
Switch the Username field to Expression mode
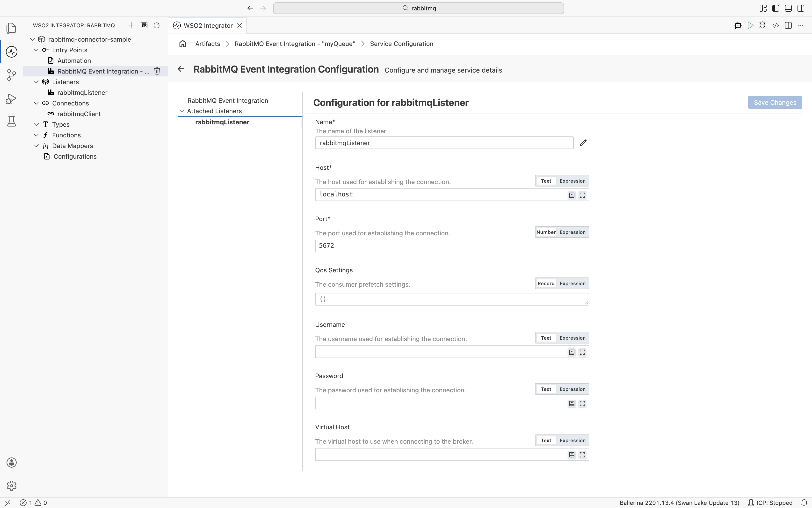pyautogui.click(x=573, y=338)
